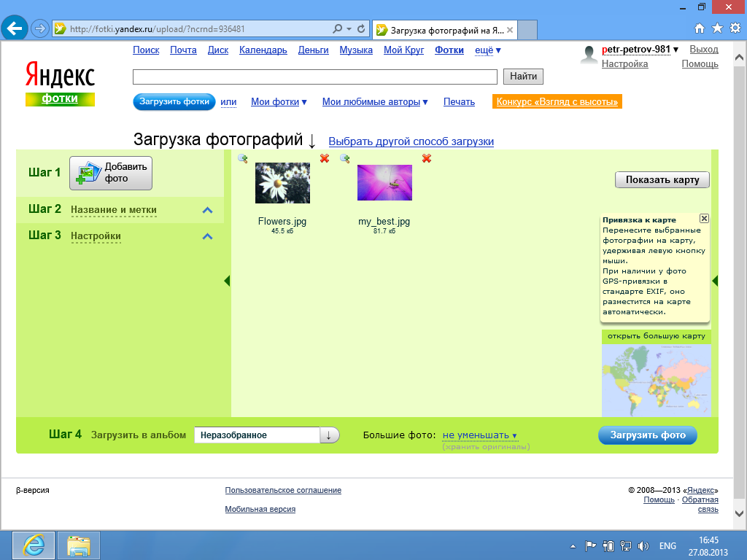The height and width of the screenshot is (560, 747).
Task: Click the green arrow on right edge
Action: (715, 281)
